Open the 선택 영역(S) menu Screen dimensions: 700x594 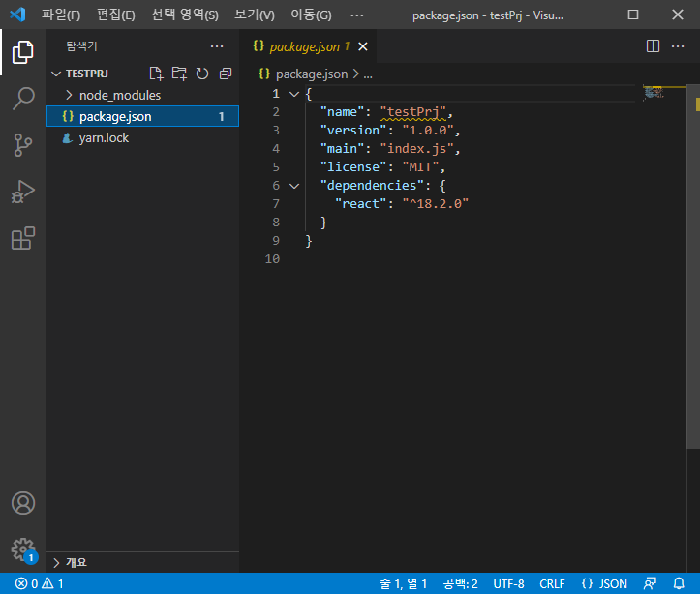185,15
